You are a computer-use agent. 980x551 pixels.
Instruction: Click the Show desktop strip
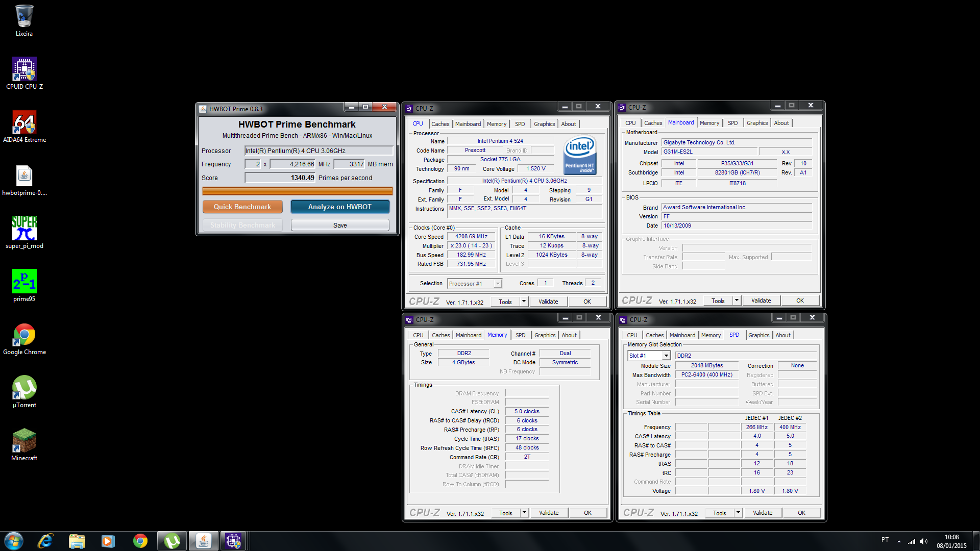point(976,541)
